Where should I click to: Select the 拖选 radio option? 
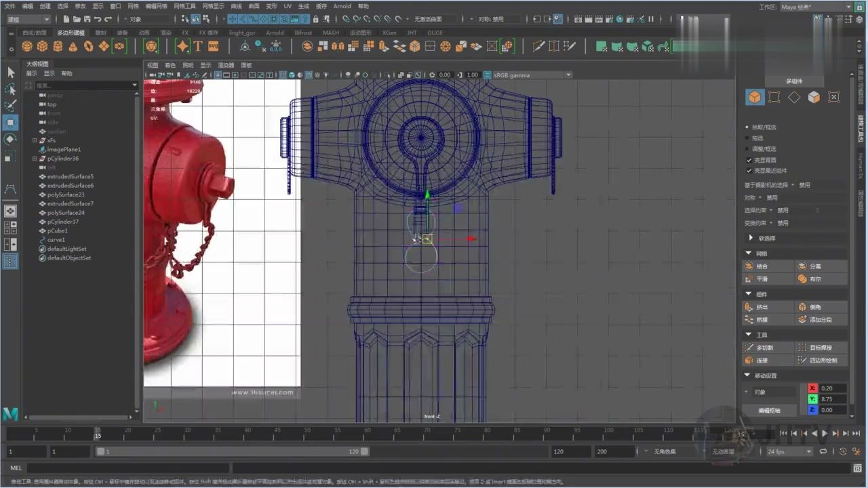click(747, 138)
